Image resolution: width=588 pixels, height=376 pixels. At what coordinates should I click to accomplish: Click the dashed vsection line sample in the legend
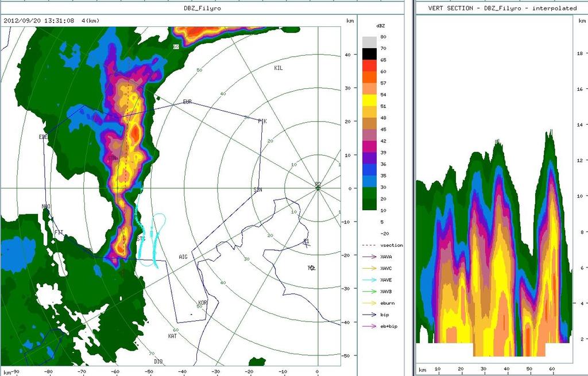369,246
